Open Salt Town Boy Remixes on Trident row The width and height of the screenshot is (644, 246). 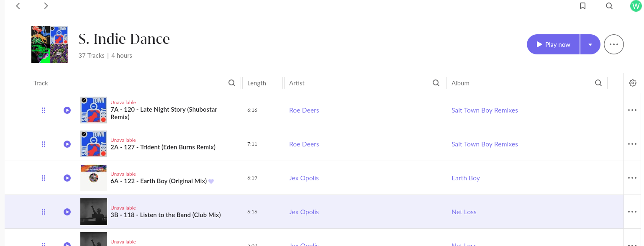tap(485, 144)
